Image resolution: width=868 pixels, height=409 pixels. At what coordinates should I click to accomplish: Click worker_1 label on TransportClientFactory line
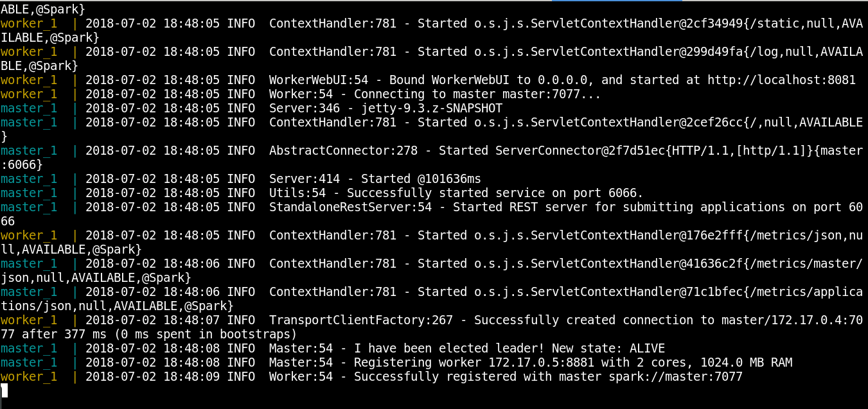pos(29,320)
